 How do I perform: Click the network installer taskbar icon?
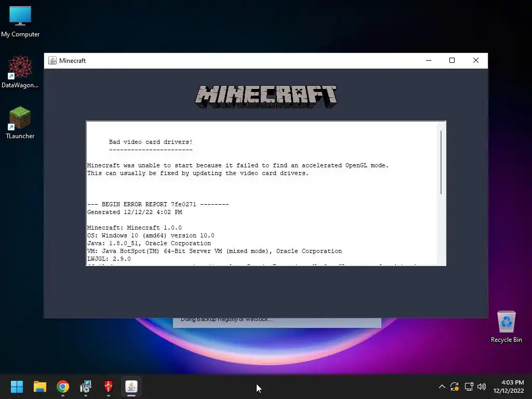click(x=86, y=387)
